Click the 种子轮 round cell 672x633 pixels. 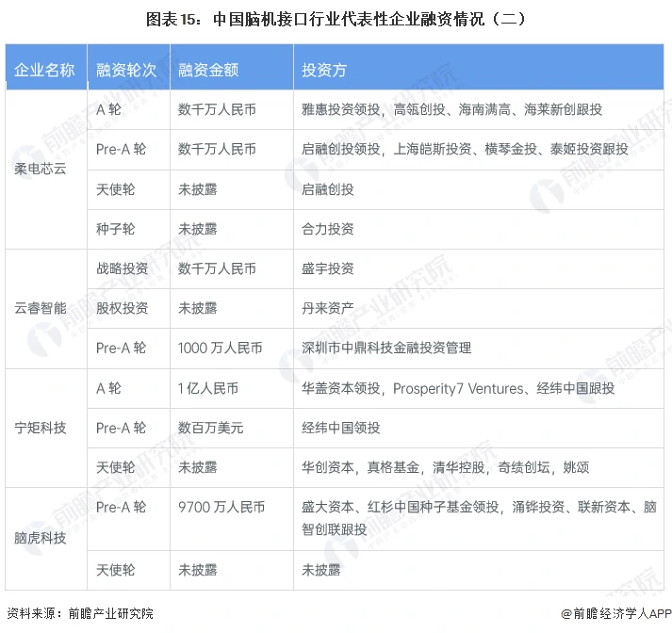[115, 229]
